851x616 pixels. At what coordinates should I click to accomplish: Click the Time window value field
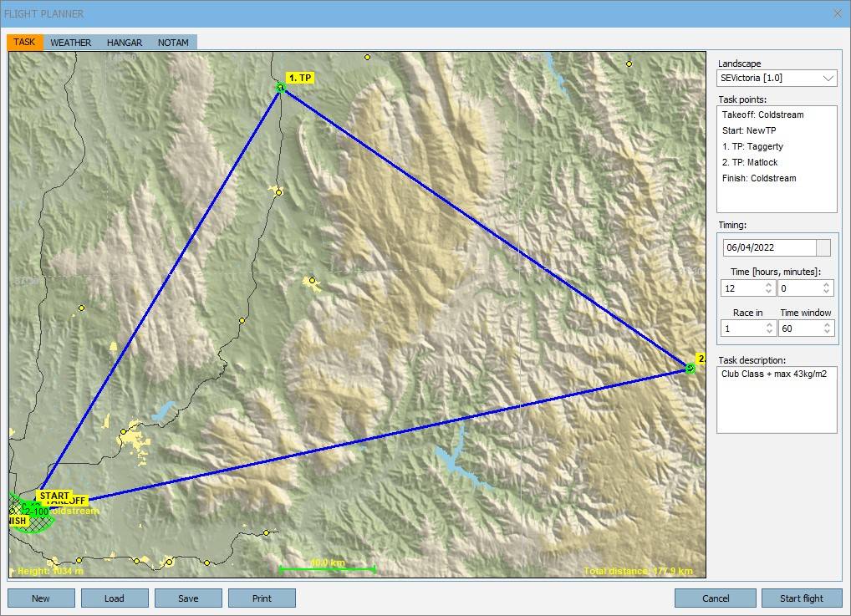[798, 328]
